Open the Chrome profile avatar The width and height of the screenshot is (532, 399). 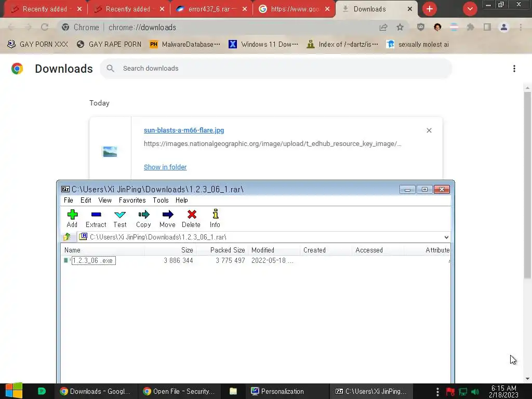tap(504, 27)
